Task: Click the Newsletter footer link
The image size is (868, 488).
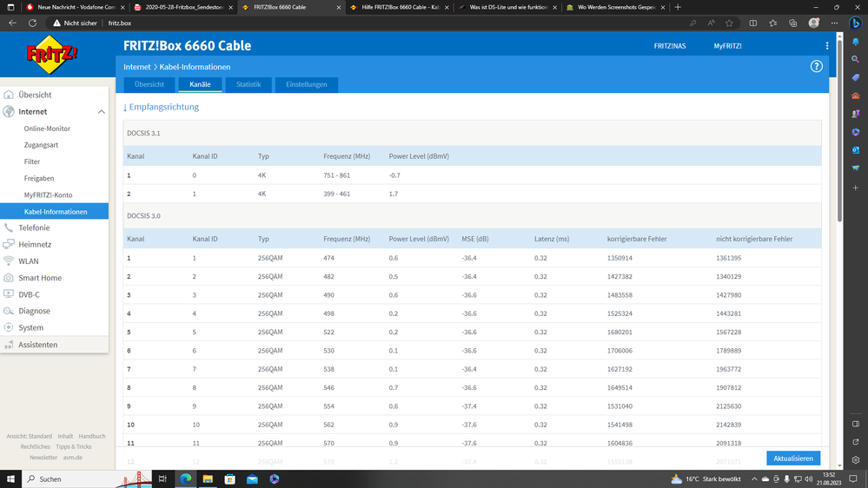Action: point(43,458)
